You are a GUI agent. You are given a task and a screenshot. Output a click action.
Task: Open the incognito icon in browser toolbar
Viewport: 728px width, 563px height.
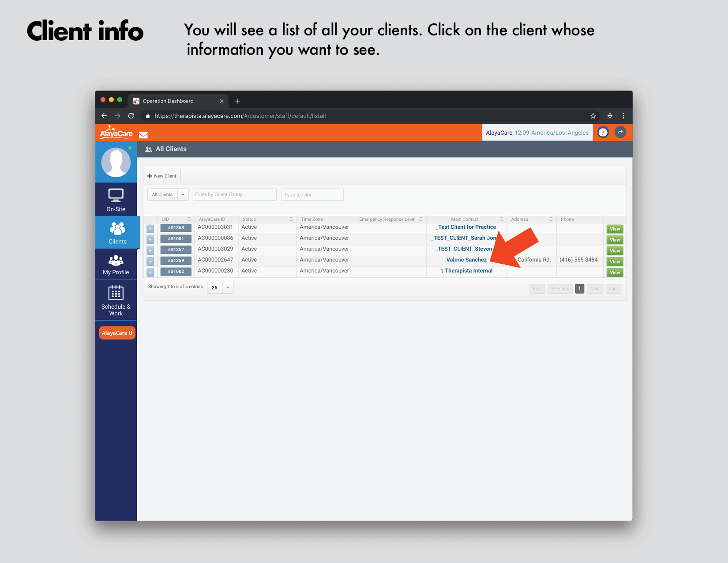tap(610, 116)
